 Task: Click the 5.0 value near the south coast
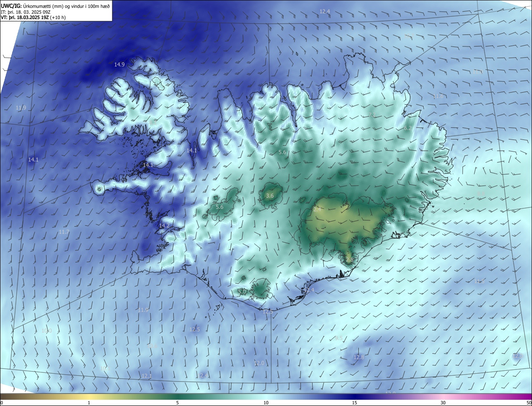pos(242,292)
